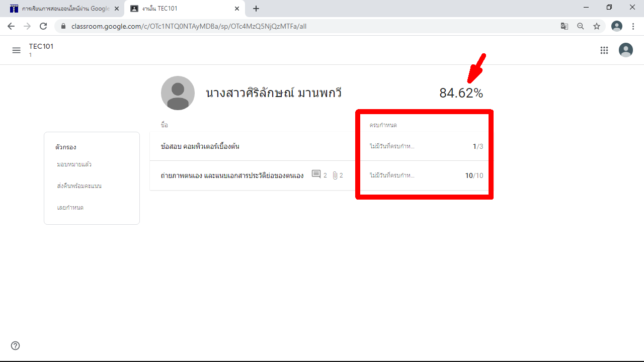Image resolution: width=644 pixels, height=362 pixels.
Task: Click the zoom magnifier icon in address bar
Action: (x=581, y=26)
